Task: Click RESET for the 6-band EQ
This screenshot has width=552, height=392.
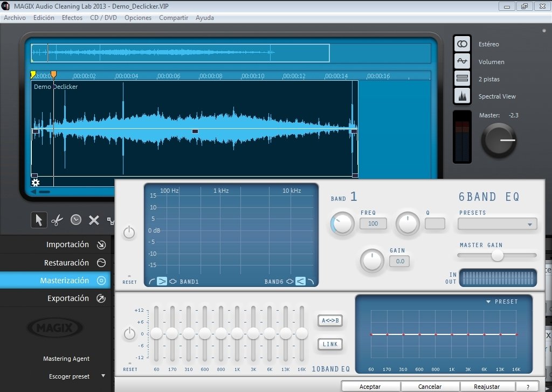Action: 129,282
